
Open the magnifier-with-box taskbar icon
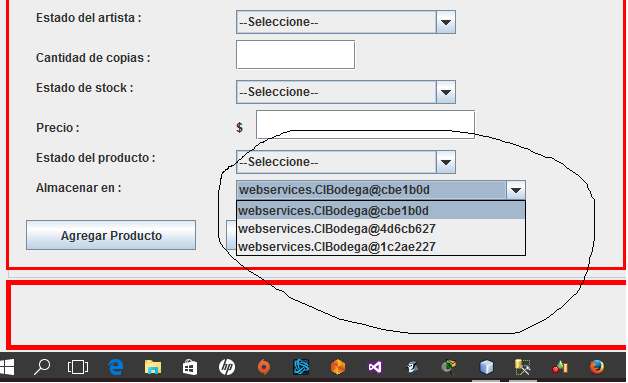click(449, 367)
